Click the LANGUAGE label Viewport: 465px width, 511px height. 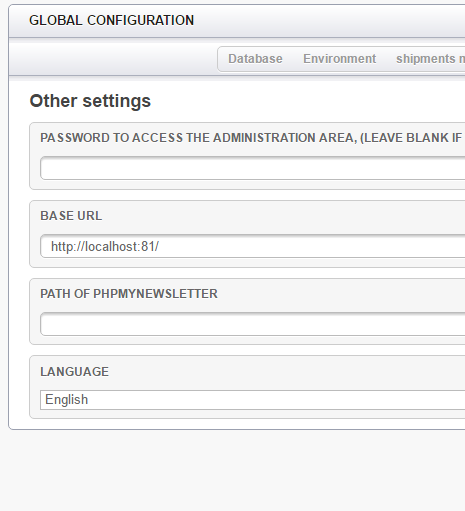pyautogui.click(x=74, y=372)
